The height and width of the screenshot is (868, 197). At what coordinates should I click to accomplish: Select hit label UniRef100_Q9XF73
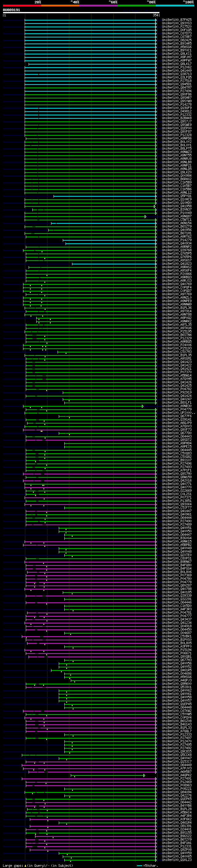[x=177, y=430]
